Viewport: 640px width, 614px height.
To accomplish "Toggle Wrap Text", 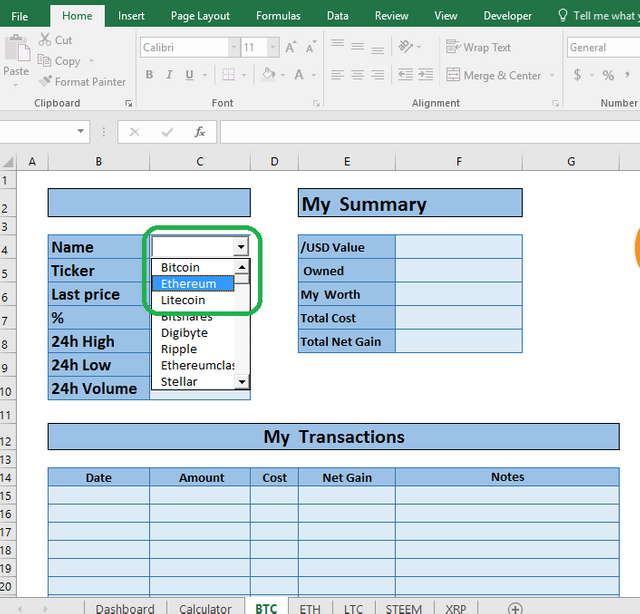I will click(478, 47).
